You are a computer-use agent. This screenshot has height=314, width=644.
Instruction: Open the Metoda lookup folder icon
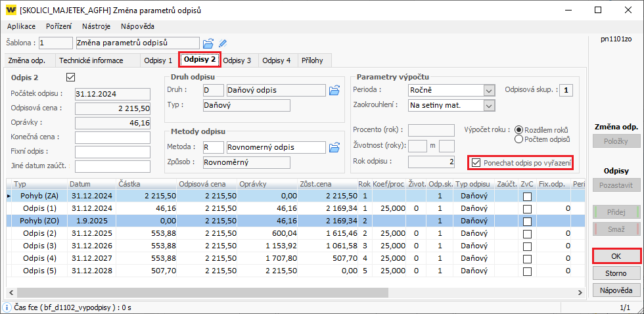pyautogui.click(x=334, y=146)
